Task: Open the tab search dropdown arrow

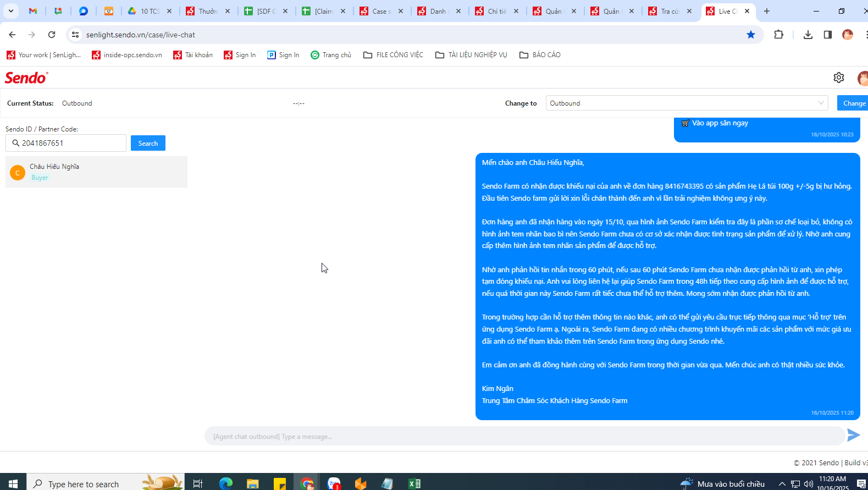Action: [11, 11]
